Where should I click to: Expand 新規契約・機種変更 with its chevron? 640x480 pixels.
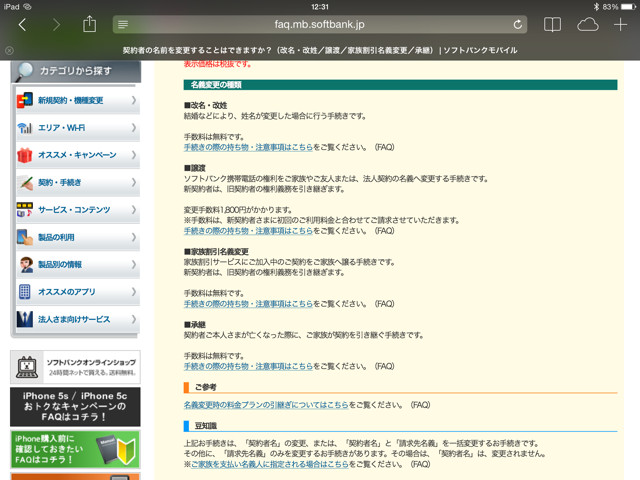pos(133,100)
